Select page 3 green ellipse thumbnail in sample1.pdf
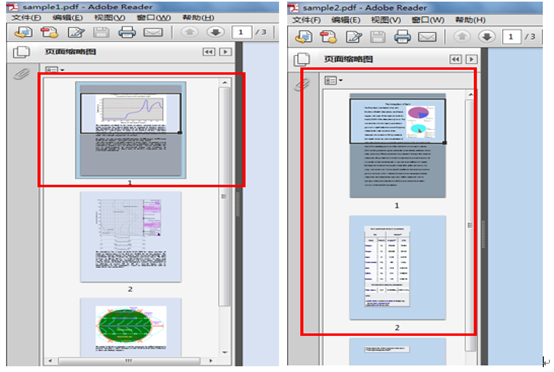This screenshot has height=372, width=554. pyautogui.click(x=131, y=327)
